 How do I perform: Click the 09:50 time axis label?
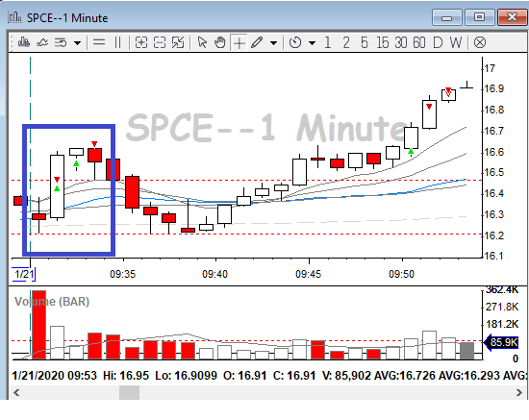[401, 274]
